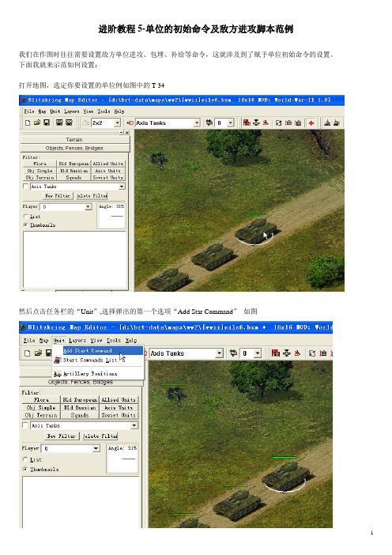Click Allied Units filter button in first editor
The image size is (392, 555).
pos(108,164)
